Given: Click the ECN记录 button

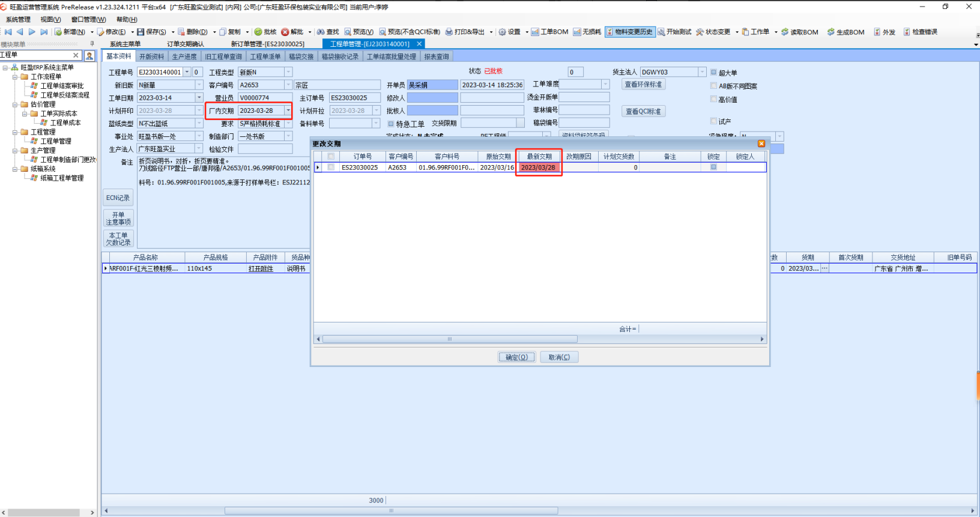Looking at the screenshot, I should 118,198.
